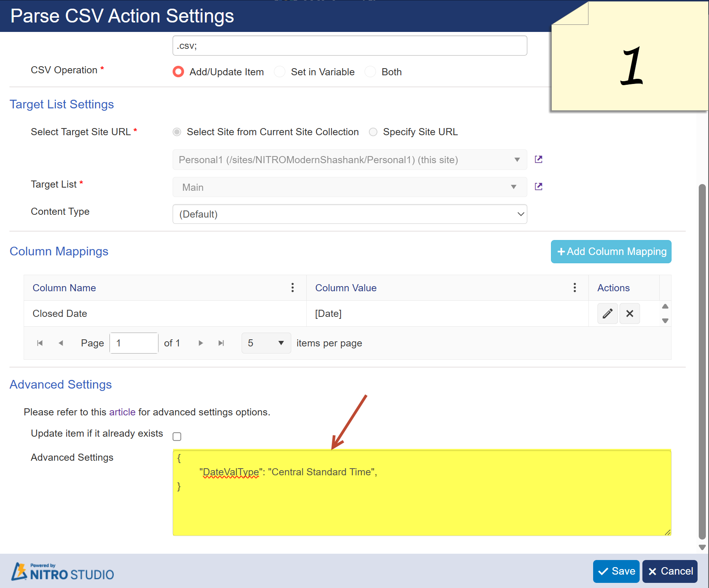Click Column Name column options menu icon
Image resolution: width=709 pixels, height=588 pixels.
click(x=292, y=288)
